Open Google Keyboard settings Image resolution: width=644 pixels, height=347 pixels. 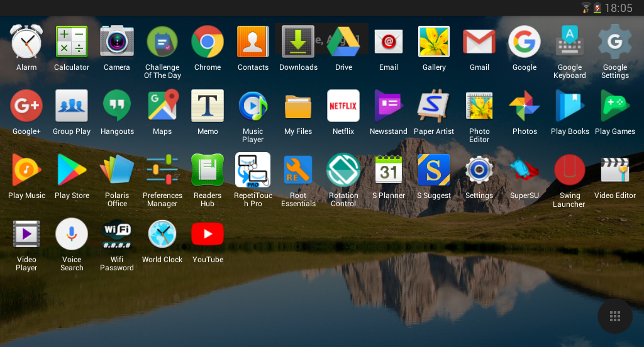click(x=570, y=41)
